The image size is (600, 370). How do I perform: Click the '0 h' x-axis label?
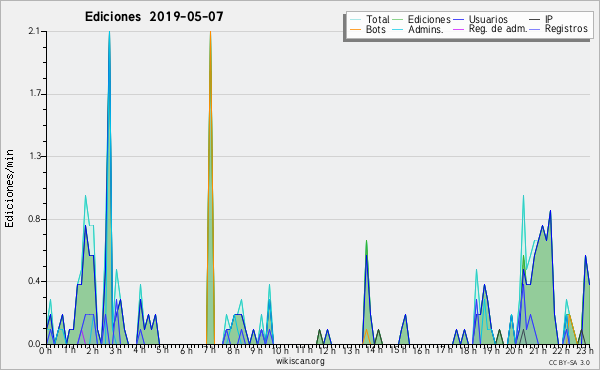point(46,351)
